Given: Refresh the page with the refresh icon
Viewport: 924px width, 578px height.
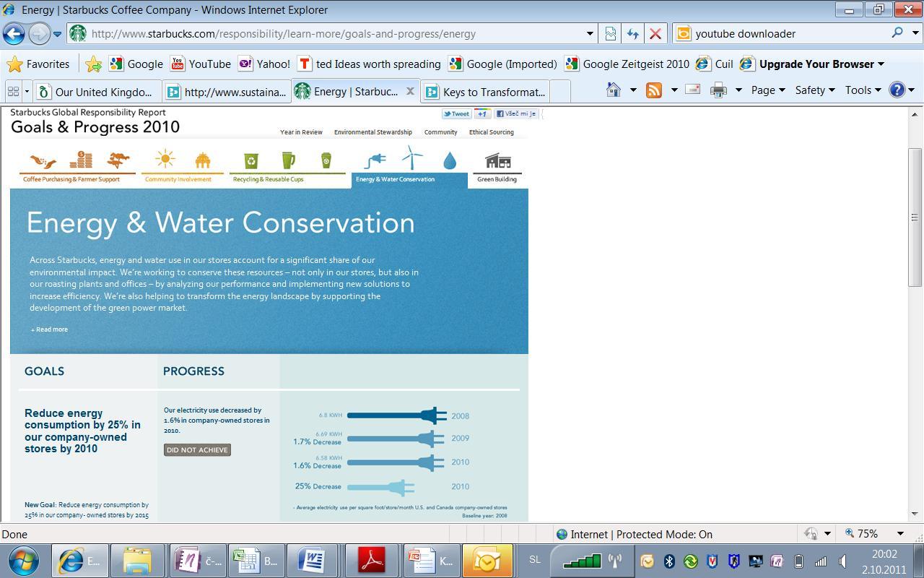Looking at the screenshot, I should coord(633,33).
